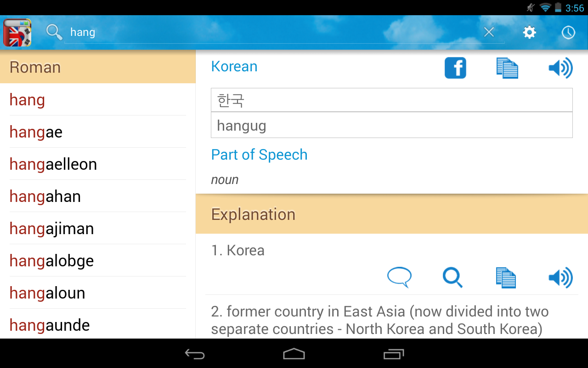Open the Android recent apps view
Screen dimensions: 588x368
click(x=393, y=354)
